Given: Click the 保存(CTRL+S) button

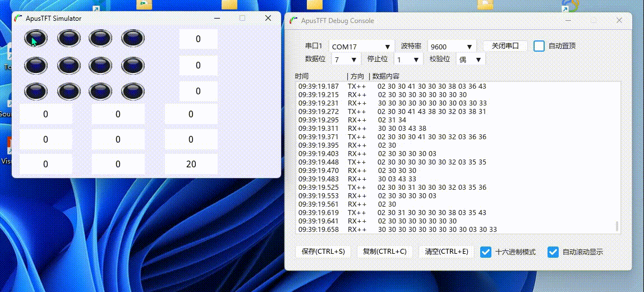Looking at the screenshot, I should pos(323,252).
